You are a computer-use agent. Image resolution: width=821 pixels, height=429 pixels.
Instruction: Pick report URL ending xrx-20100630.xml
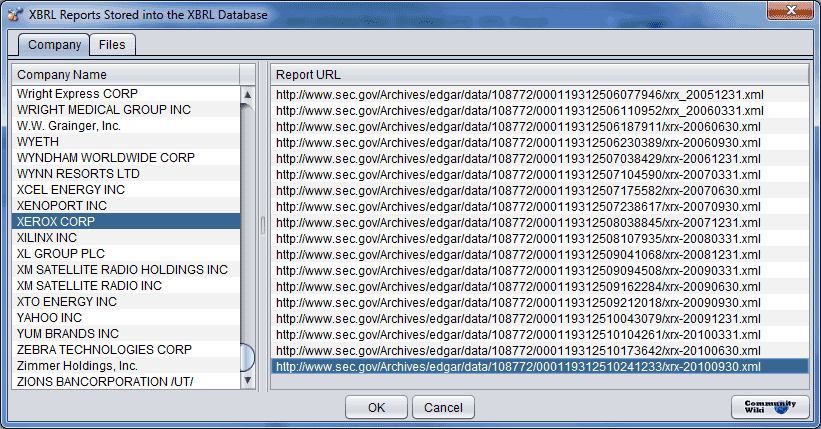540,350
